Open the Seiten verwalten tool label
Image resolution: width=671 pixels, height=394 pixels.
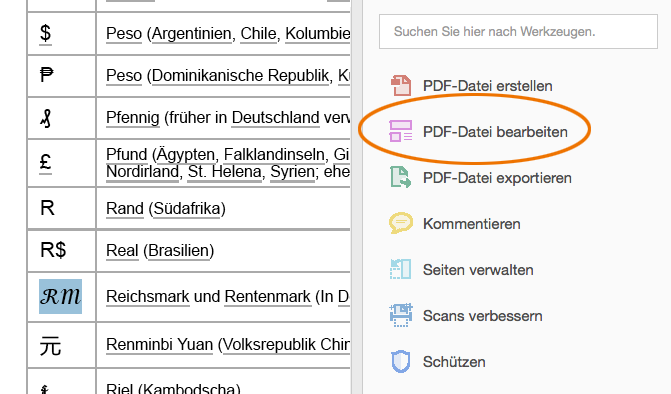[x=478, y=270]
